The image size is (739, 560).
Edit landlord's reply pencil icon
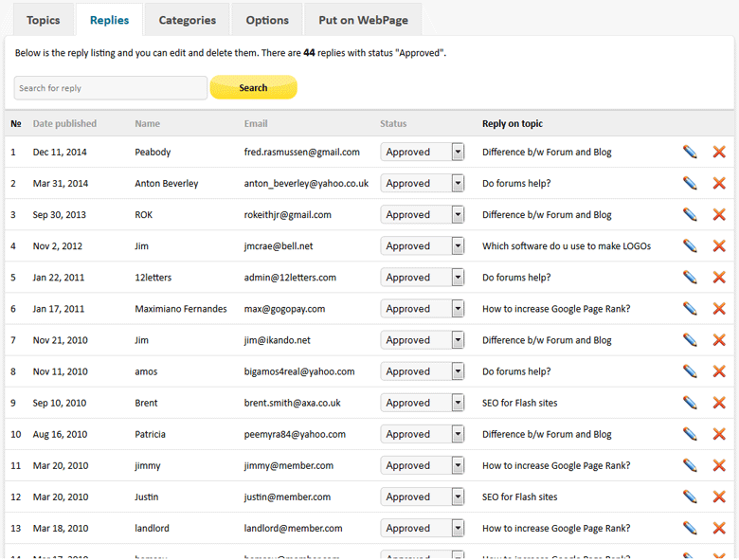point(690,528)
